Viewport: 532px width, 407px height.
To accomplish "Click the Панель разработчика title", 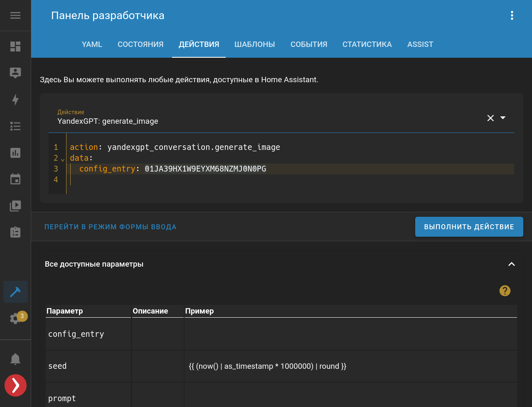I will pyautogui.click(x=108, y=16).
